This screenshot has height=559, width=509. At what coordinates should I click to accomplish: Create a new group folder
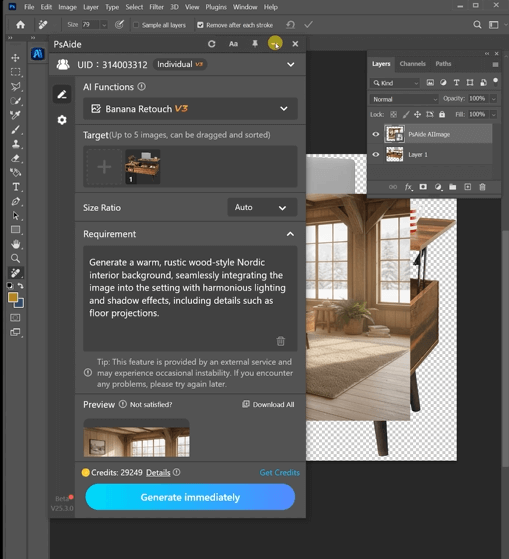[453, 187]
